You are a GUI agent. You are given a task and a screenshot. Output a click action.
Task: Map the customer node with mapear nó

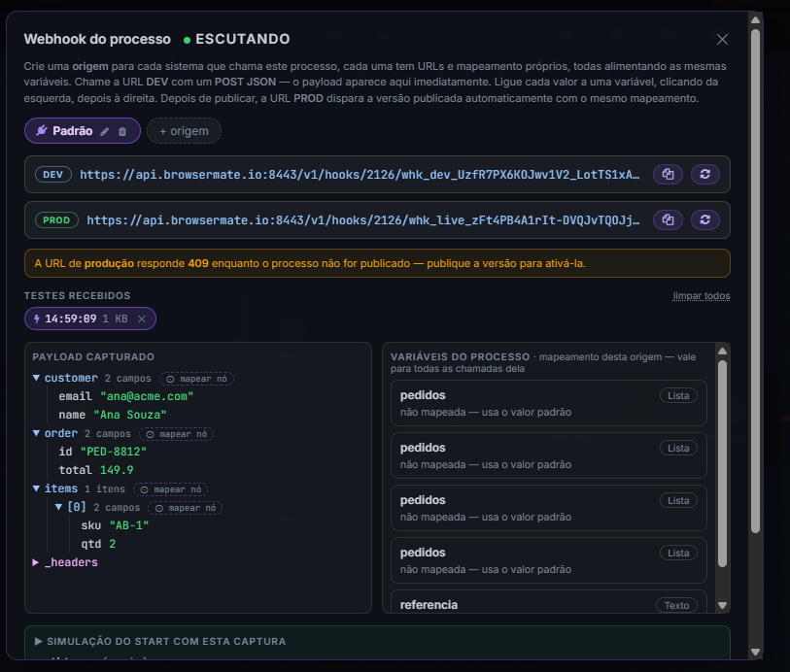click(196, 379)
